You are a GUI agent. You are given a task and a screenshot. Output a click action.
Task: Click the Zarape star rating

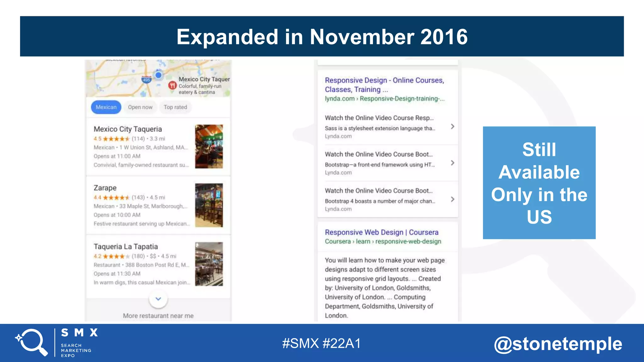coord(116,197)
